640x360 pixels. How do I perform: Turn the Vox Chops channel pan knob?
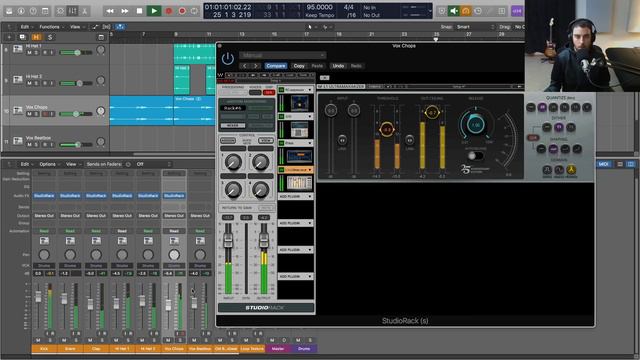pyautogui.click(x=174, y=255)
